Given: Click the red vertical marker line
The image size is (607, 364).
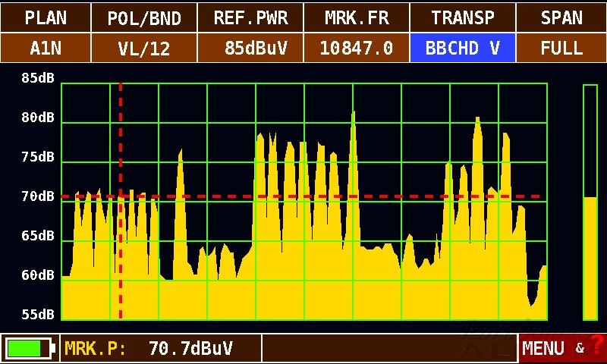Looking at the screenshot, I should (121, 201).
